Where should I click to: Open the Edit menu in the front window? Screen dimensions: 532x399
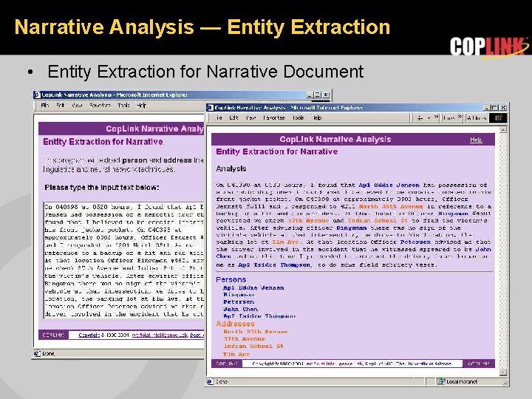(x=233, y=117)
